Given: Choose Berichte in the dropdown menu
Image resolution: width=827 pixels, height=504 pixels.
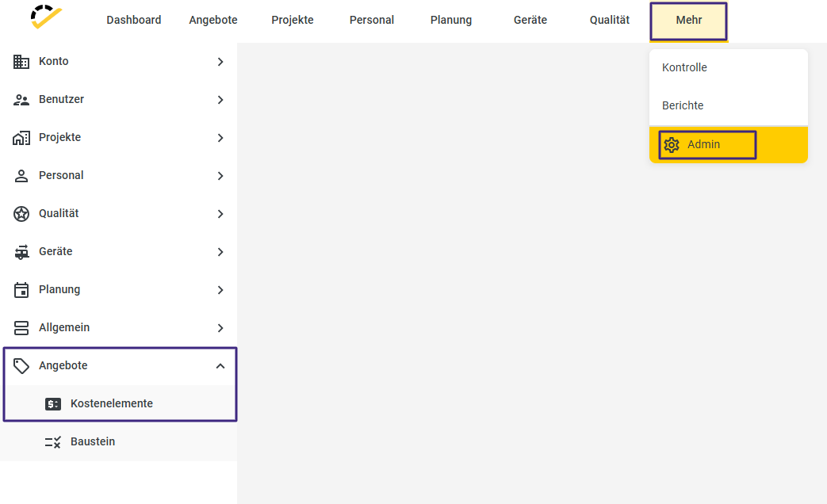Looking at the screenshot, I should (683, 106).
